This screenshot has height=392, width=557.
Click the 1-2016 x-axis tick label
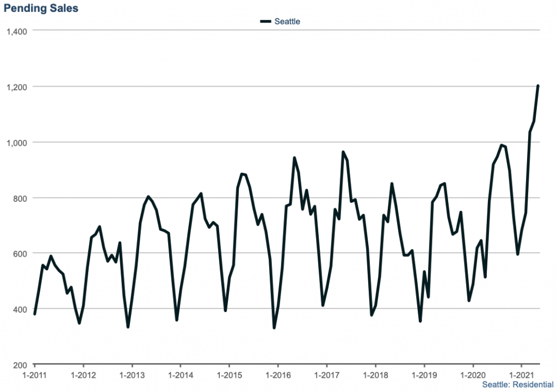[277, 375]
